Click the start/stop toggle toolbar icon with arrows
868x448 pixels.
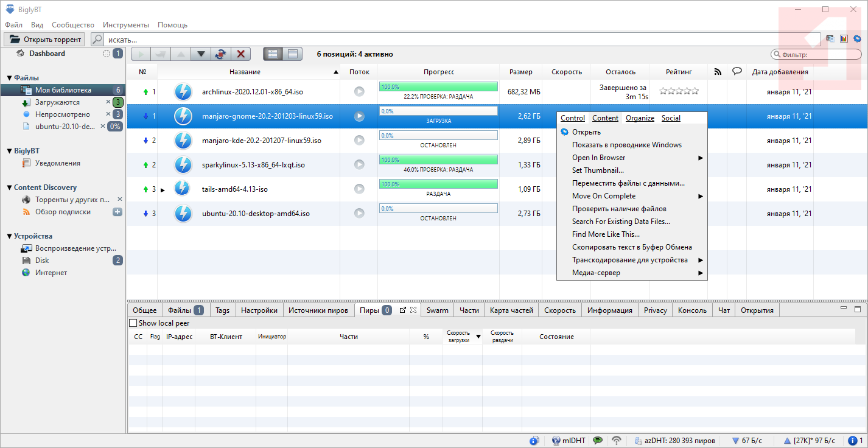(x=220, y=54)
